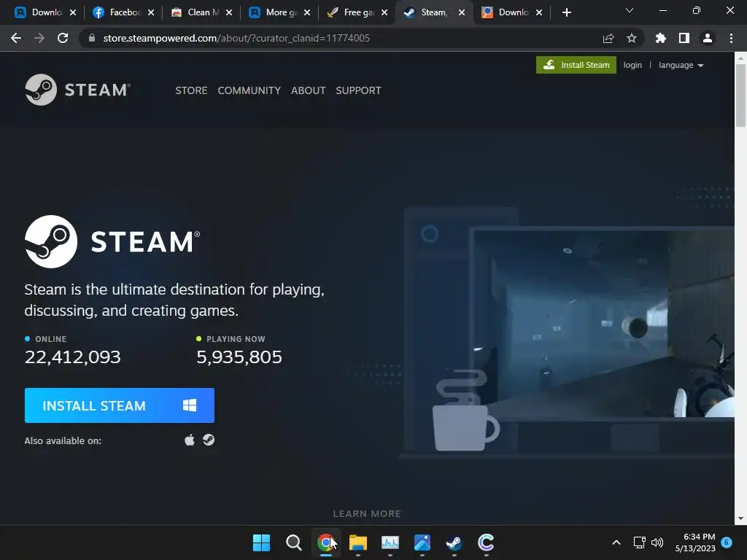Open the language dropdown
747x560 pixels.
(681, 65)
